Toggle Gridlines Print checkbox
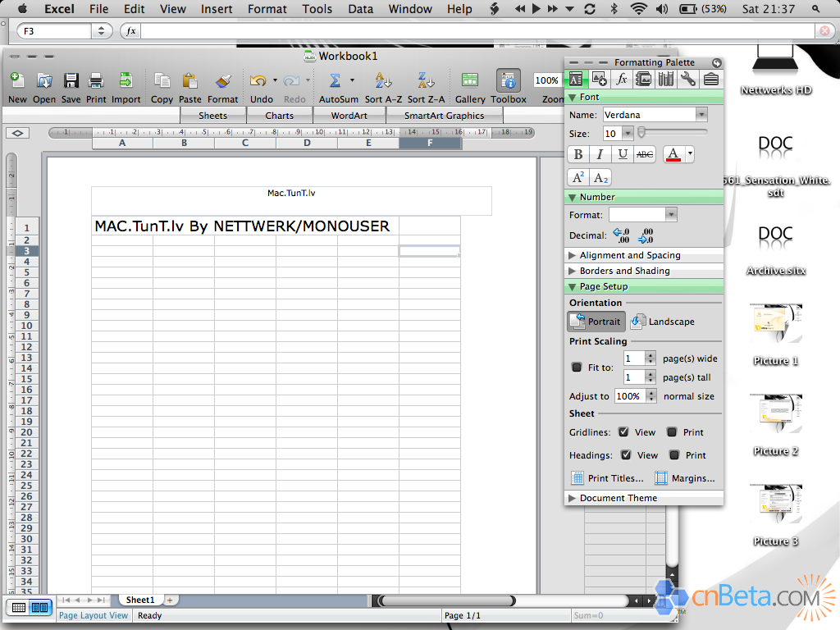This screenshot has width=840, height=630. (x=672, y=431)
